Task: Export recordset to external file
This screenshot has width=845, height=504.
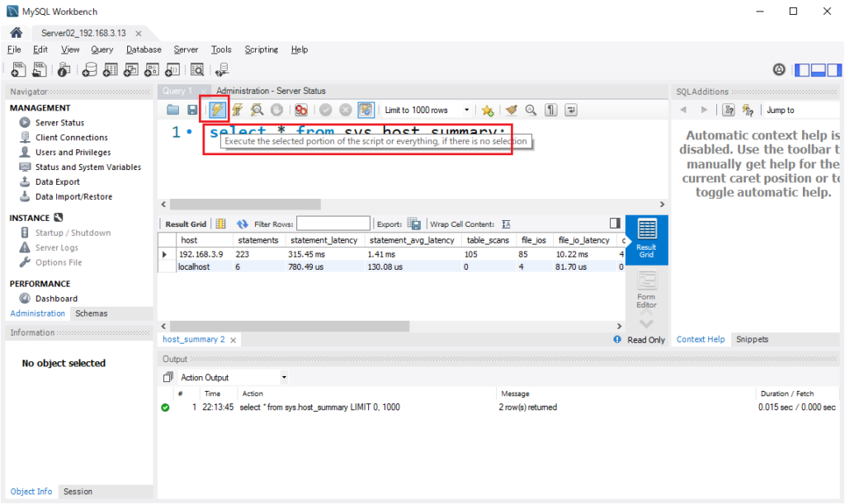Action: (x=414, y=224)
